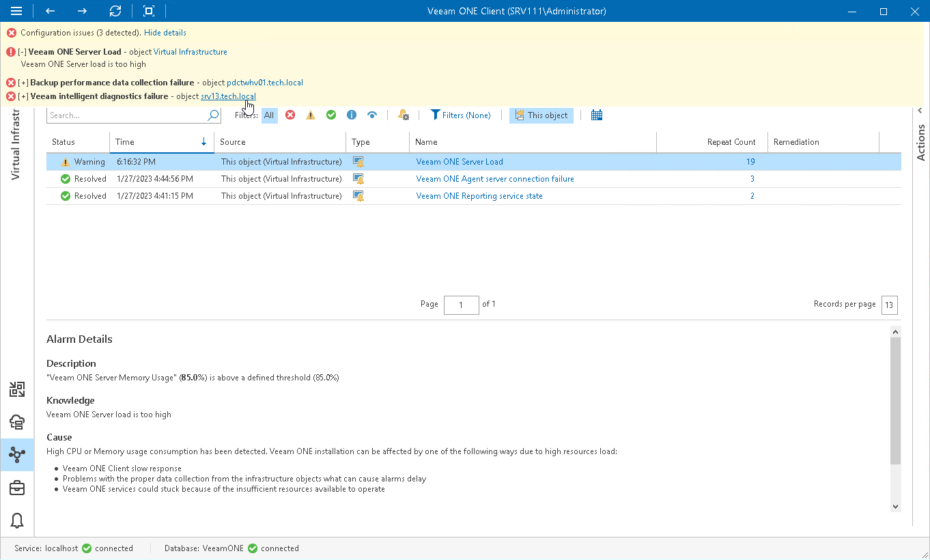This screenshot has width=930, height=560.
Task: Click the Alarm Details scrollbar thumb
Action: coord(896,401)
